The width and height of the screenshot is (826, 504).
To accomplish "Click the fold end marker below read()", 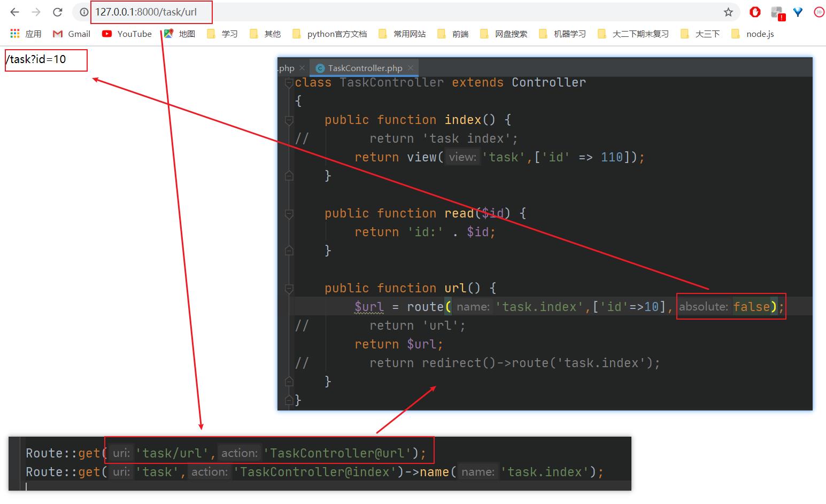I will click(x=289, y=250).
